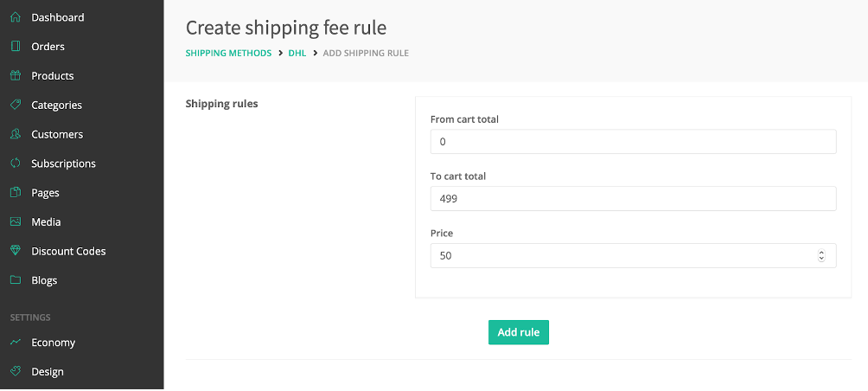Select the Categories tag icon

pyautogui.click(x=16, y=105)
